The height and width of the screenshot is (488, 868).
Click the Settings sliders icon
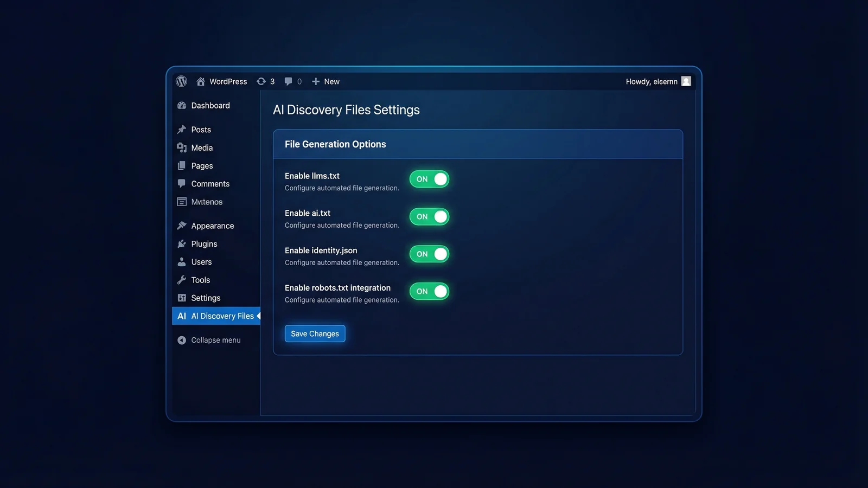[x=182, y=298]
